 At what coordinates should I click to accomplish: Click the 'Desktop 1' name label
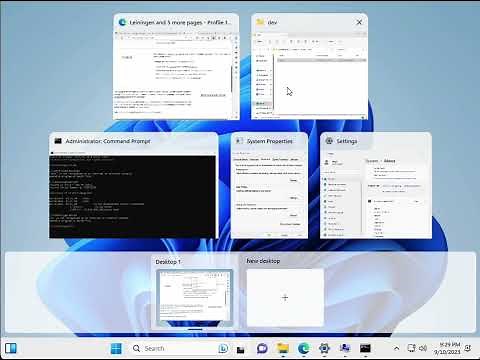(x=168, y=262)
